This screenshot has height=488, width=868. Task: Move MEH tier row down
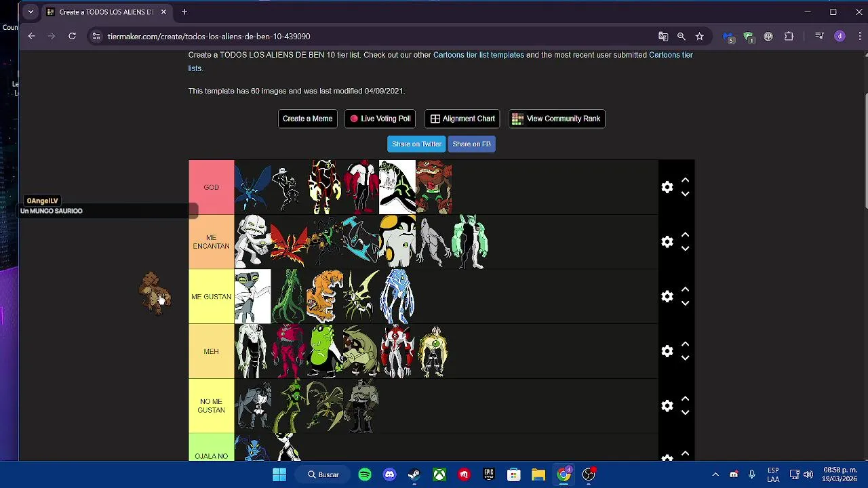click(685, 358)
